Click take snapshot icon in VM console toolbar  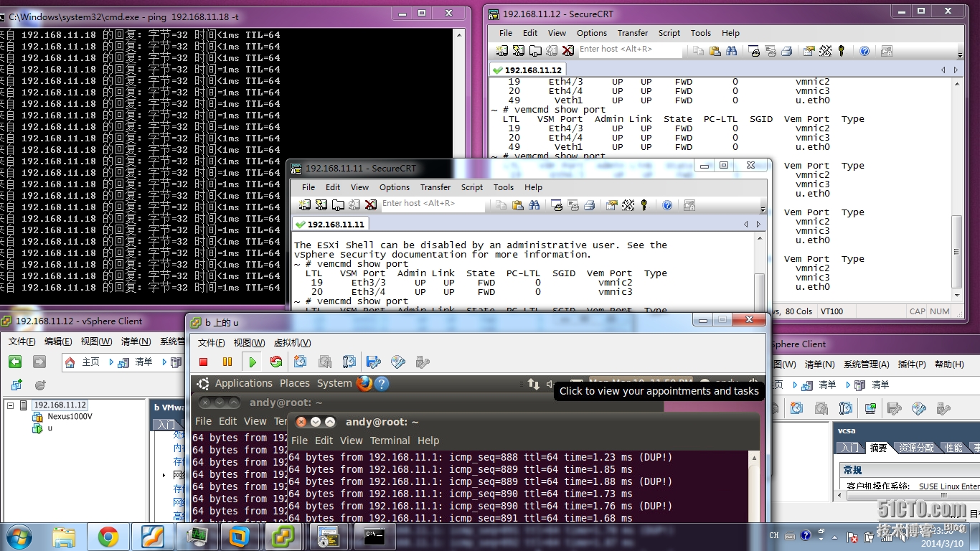tap(301, 362)
